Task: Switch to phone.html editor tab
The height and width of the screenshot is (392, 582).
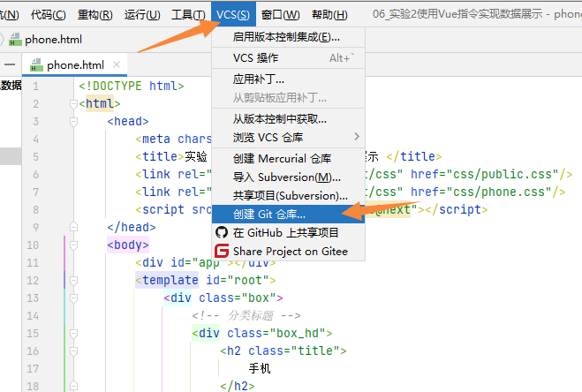Action: [x=75, y=65]
